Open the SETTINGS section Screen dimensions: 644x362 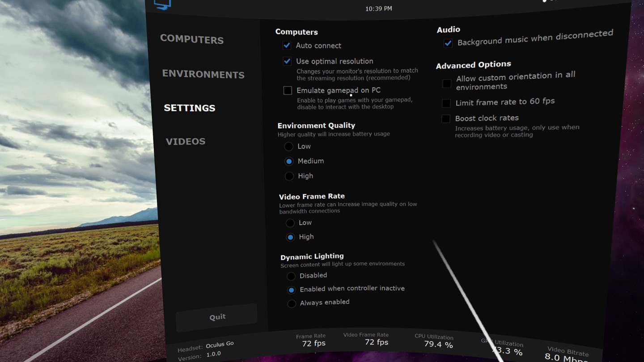(189, 108)
